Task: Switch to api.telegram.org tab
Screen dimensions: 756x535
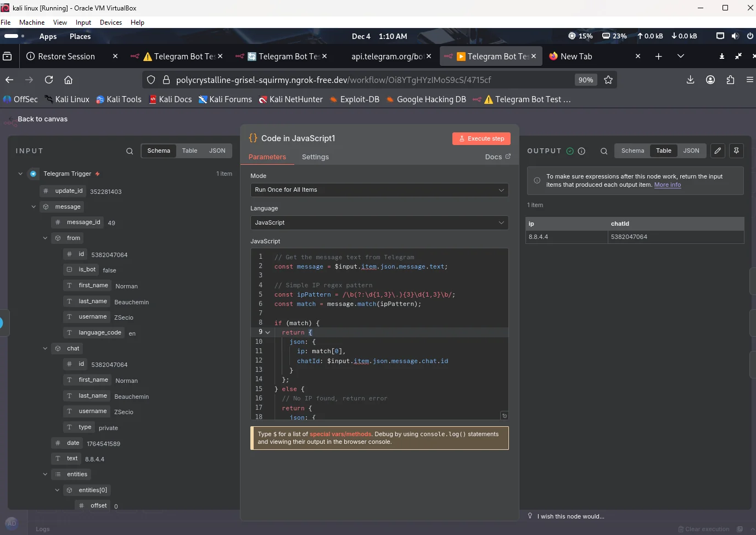Action: click(x=387, y=56)
